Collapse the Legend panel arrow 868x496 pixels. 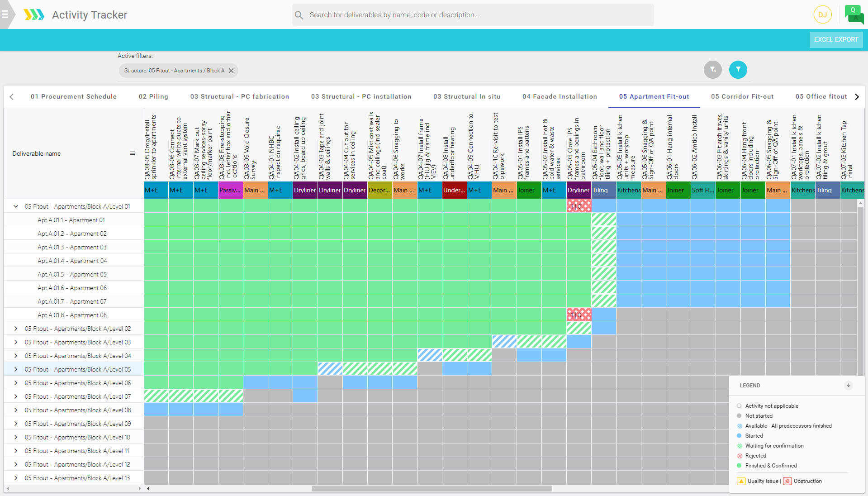click(848, 386)
